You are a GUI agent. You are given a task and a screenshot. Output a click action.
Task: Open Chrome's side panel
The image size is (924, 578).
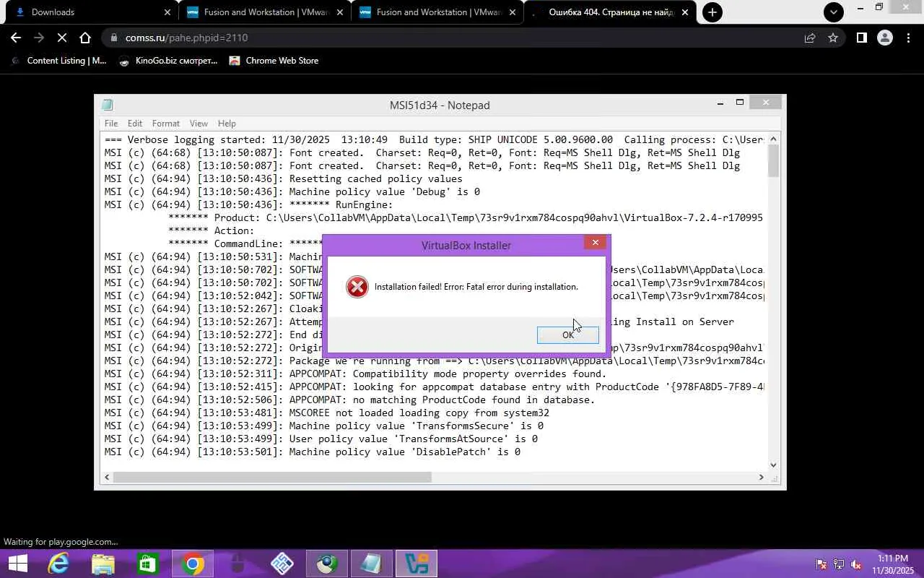[x=861, y=38]
